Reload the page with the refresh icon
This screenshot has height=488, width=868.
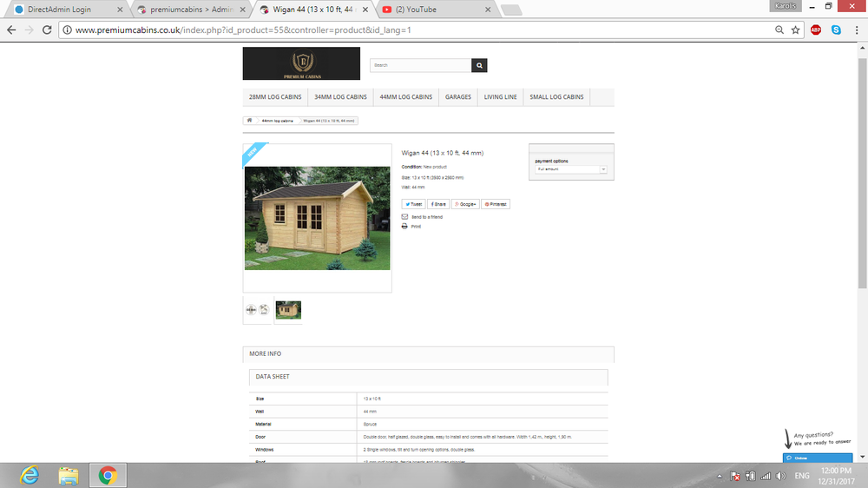(47, 30)
